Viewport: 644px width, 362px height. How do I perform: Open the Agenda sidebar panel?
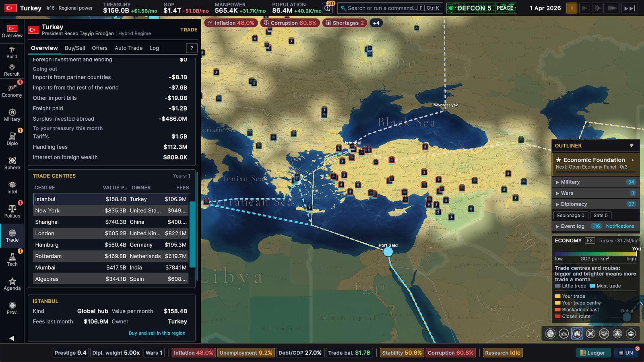pyautogui.click(x=12, y=284)
